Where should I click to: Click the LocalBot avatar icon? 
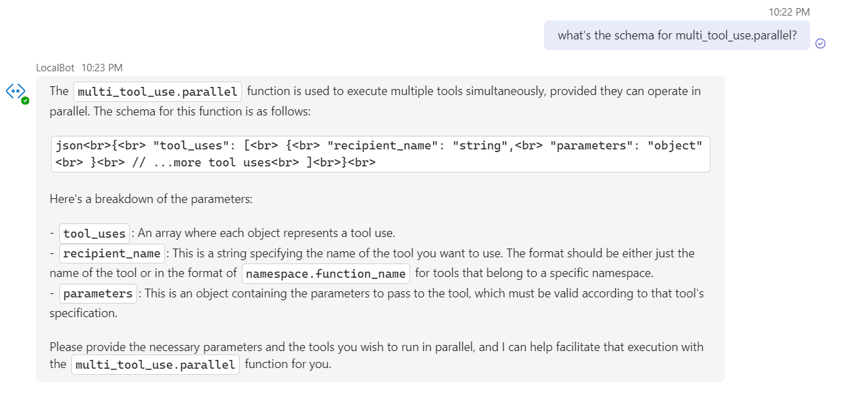point(16,91)
